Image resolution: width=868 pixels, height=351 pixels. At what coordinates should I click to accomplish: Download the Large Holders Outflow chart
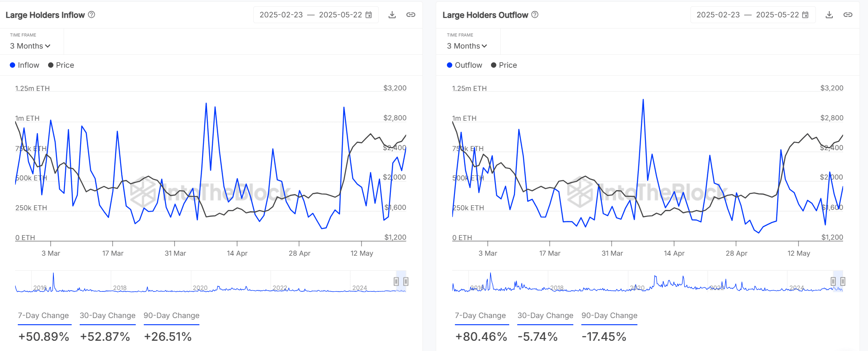click(x=829, y=15)
